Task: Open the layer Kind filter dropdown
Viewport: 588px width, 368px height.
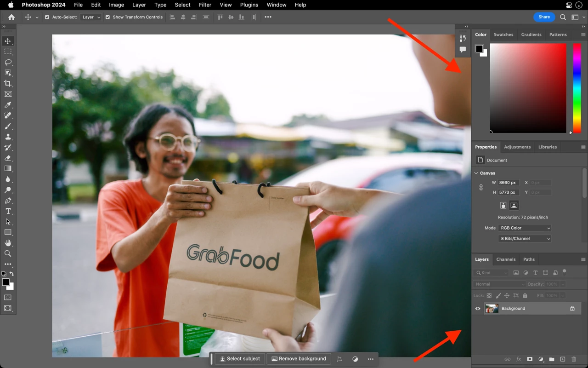Action: 492,273
